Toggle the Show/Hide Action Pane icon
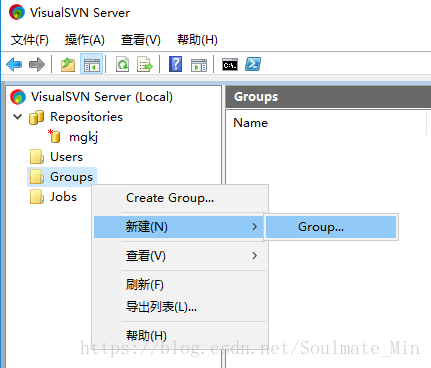 [199, 64]
